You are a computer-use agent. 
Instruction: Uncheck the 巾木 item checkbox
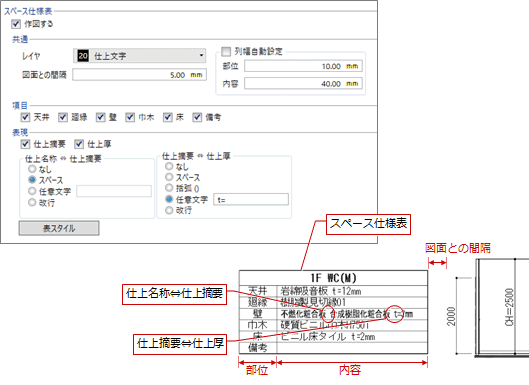coord(130,117)
